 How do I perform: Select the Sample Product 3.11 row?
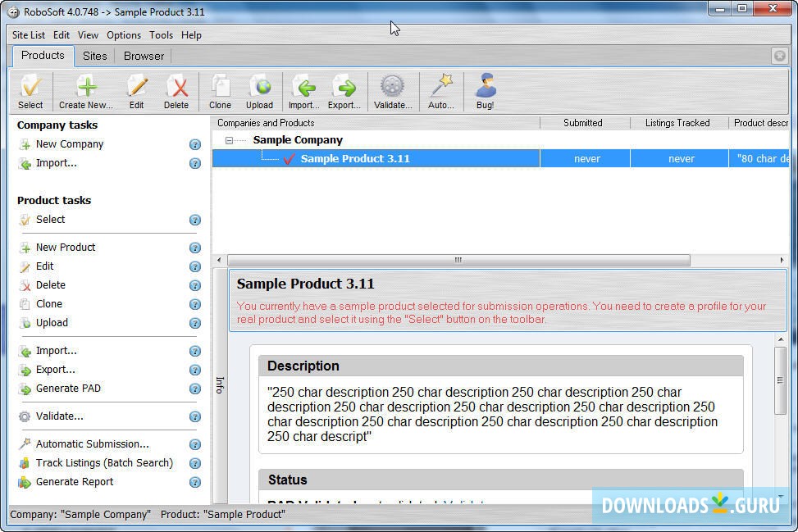coord(500,159)
